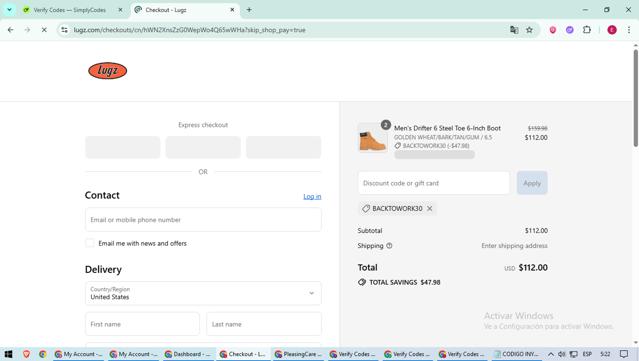The width and height of the screenshot is (639, 361).
Task: Focus the Email or mobile phone number field
Action: 203,220
